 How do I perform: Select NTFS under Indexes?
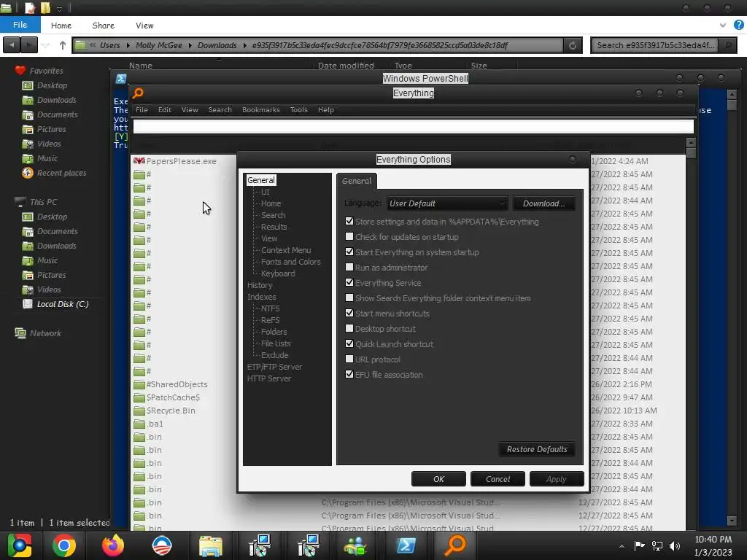point(270,308)
